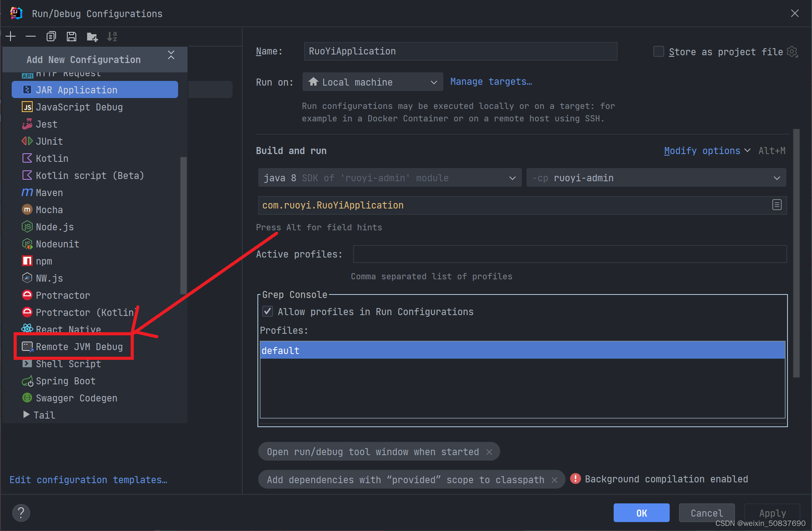Toggle Allow profiles in Run Configurations checkbox
The height and width of the screenshot is (531, 812).
pyautogui.click(x=268, y=311)
